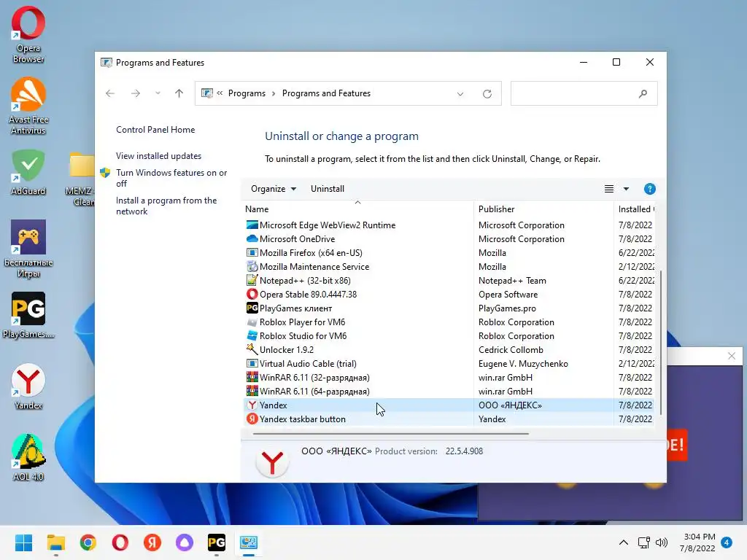The height and width of the screenshot is (560, 747).
Task: Click the Windows Start button
Action: point(23,542)
